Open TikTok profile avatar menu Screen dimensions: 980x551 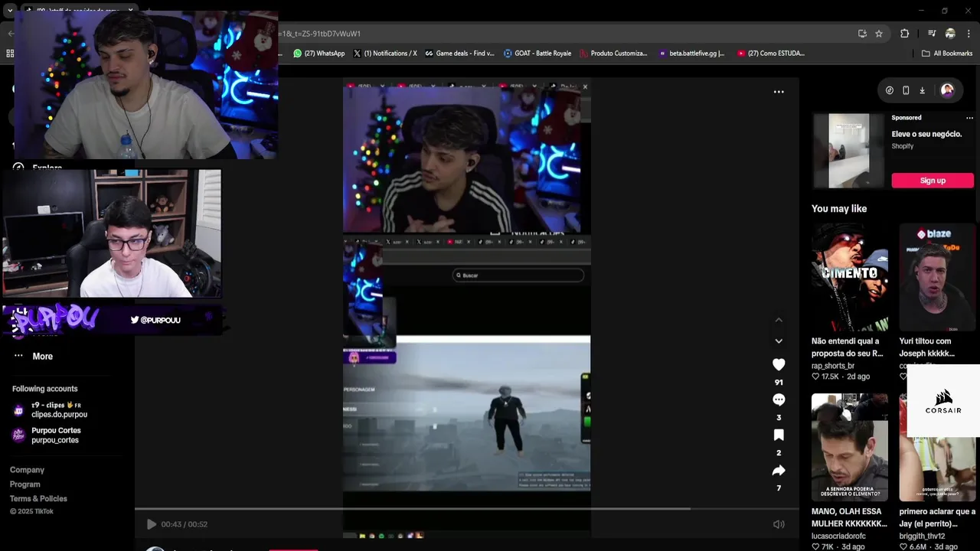pyautogui.click(x=947, y=90)
